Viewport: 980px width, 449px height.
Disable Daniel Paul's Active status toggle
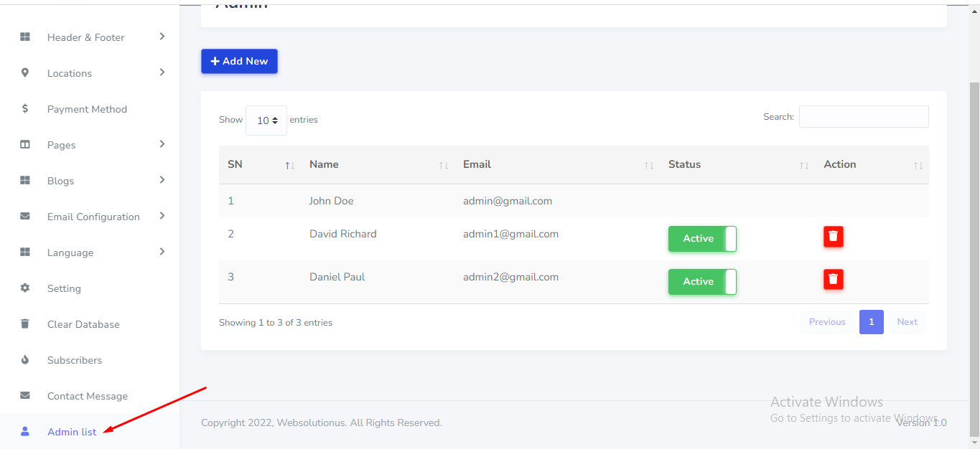click(x=701, y=282)
